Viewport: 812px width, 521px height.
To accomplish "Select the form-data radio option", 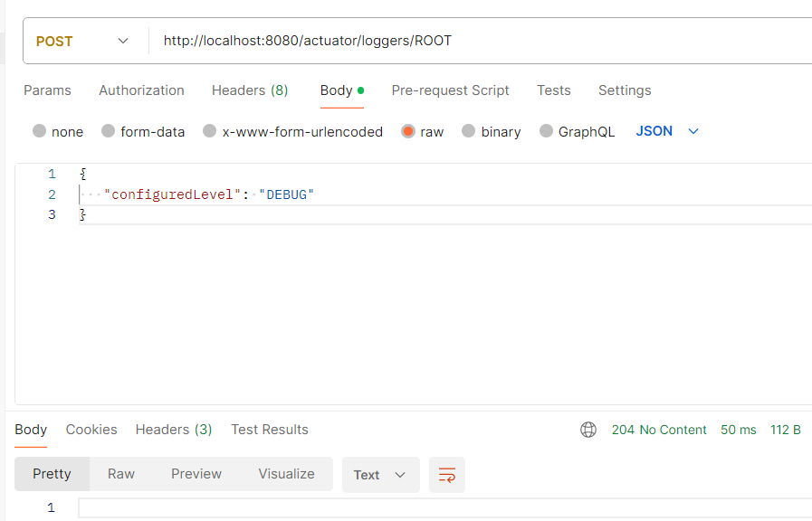I will pos(109,131).
